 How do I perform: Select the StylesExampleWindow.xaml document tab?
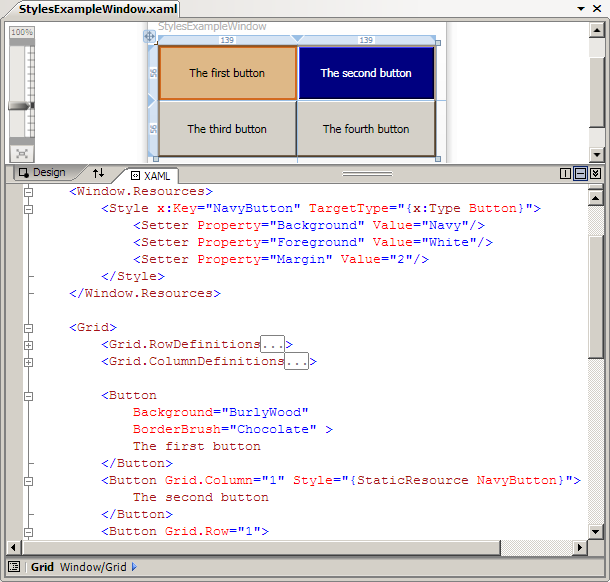click(x=97, y=9)
